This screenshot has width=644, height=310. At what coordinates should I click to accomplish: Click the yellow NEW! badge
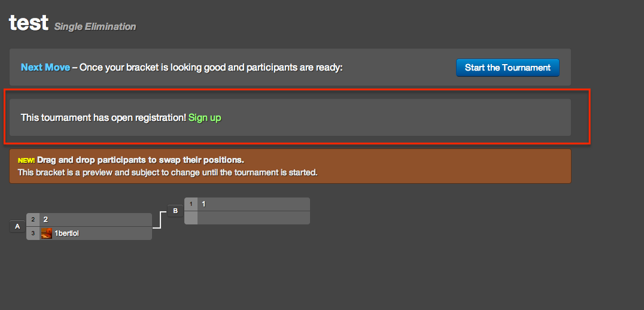pos(26,160)
